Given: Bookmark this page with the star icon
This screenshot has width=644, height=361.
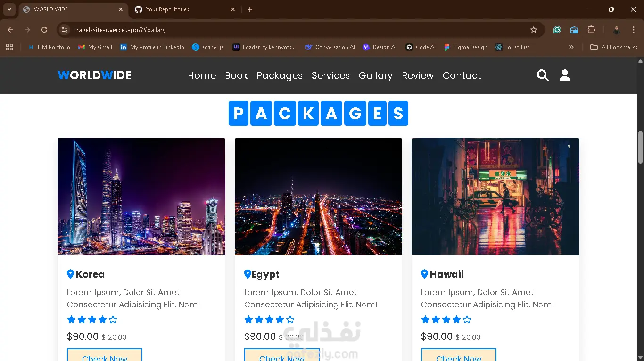Looking at the screenshot, I should click(x=534, y=30).
